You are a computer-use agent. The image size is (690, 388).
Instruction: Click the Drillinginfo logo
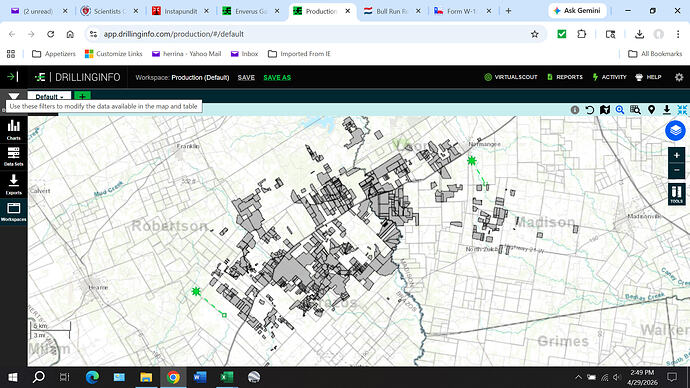coord(78,77)
